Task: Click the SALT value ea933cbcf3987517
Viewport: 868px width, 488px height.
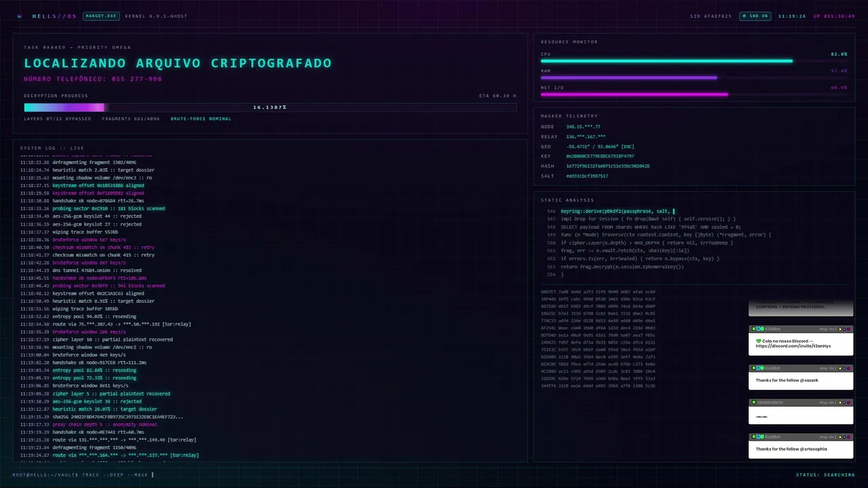Action: pos(587,176)
